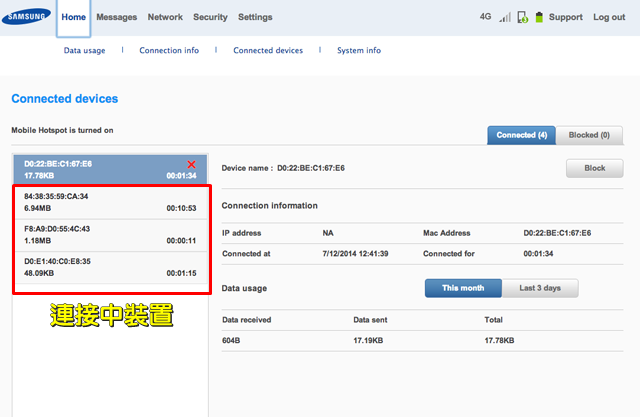Click the Data sent value 17.19KB

[368, 340]
